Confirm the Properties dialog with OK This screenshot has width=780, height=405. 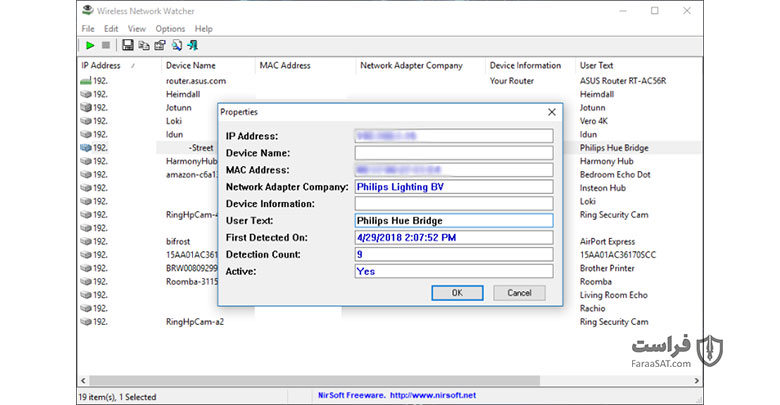pyautogui.click(x=457, y=293)
